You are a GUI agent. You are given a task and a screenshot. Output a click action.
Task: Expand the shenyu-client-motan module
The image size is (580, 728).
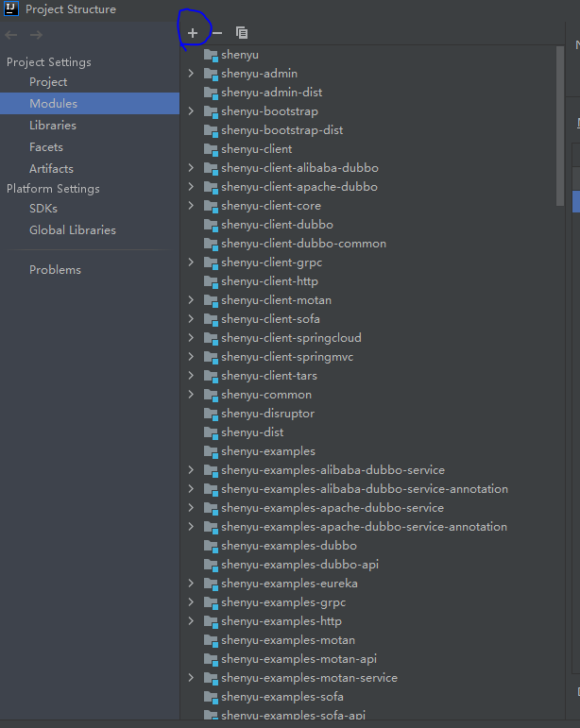191,300
